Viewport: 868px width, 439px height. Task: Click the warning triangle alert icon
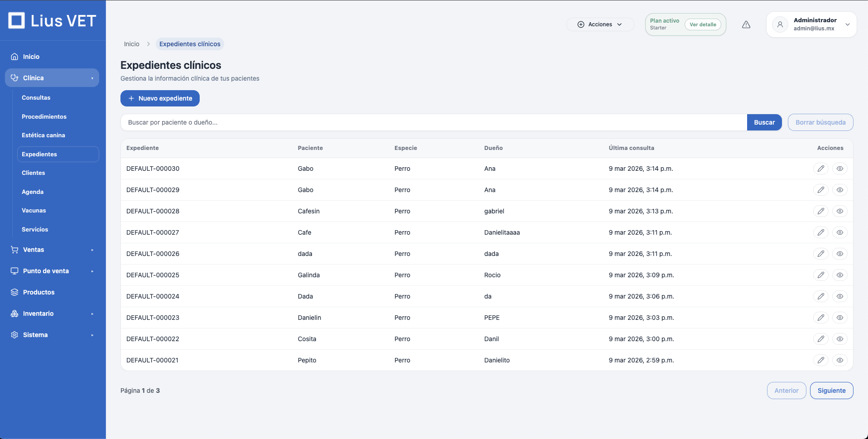click(x=746, y=24)
